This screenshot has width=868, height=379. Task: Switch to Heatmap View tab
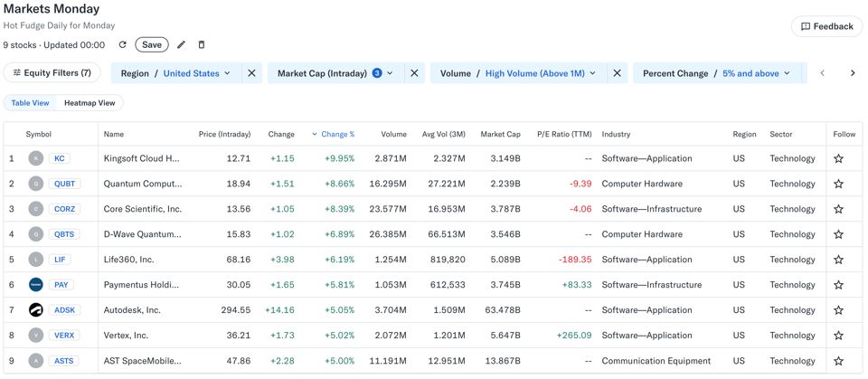(x=90, y=103)
